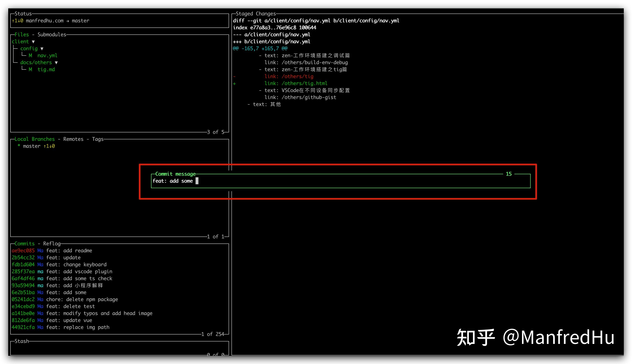Viewport: 632px width, 364px height.
Task: Click the arrow icon between manfredhu.com and master
Action: point(68,21)
